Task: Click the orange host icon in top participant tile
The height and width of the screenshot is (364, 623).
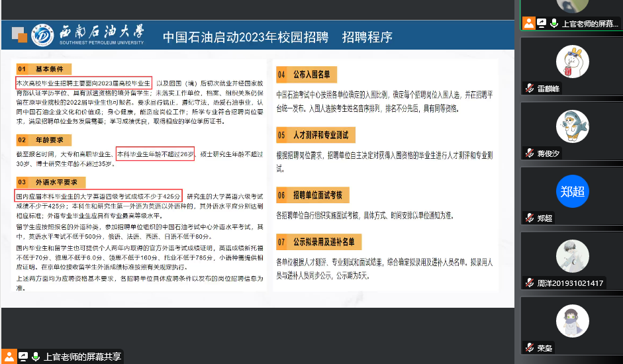Action: tap(528, 23)
